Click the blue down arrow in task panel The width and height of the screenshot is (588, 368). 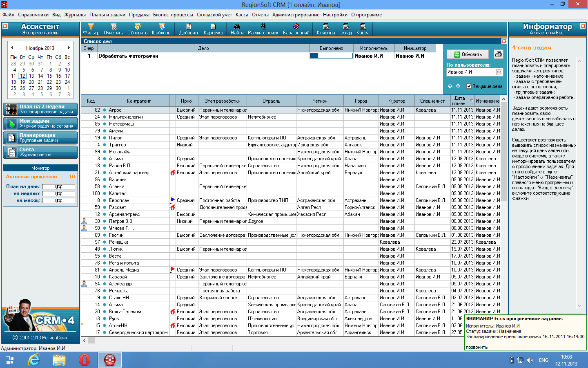458,86
